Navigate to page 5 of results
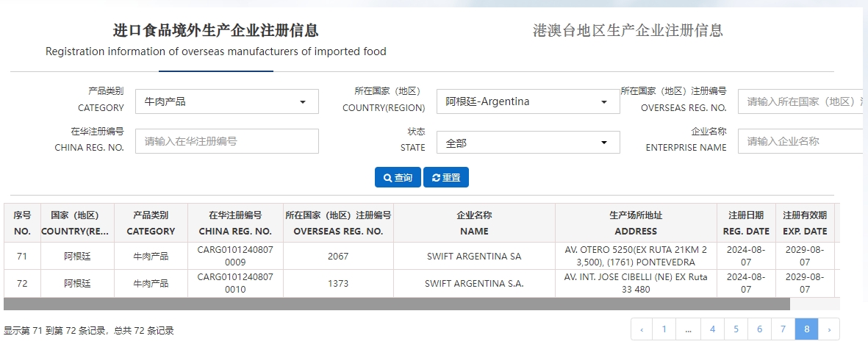This screenshot has height=347, width=868. point(736,329)
